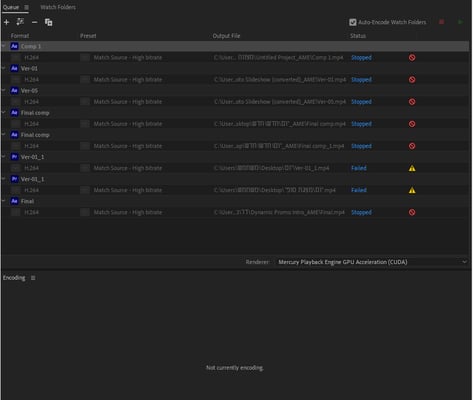Select the Comp 1 queue item name
The height and width of the screenshot is (400, 473).
point(31,46)
